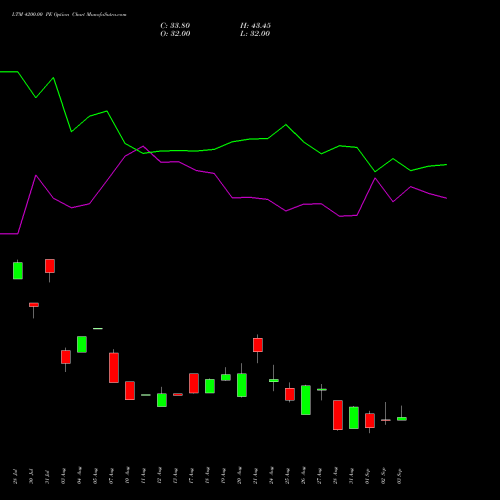The image size is (500, 500).
Task: Select the 21 Aug date label
Action: pos(255,476)
